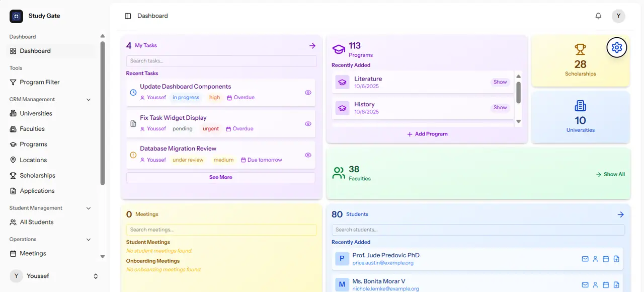Open the notifications bell
The image size is (644, 292).
coord(598,16)
